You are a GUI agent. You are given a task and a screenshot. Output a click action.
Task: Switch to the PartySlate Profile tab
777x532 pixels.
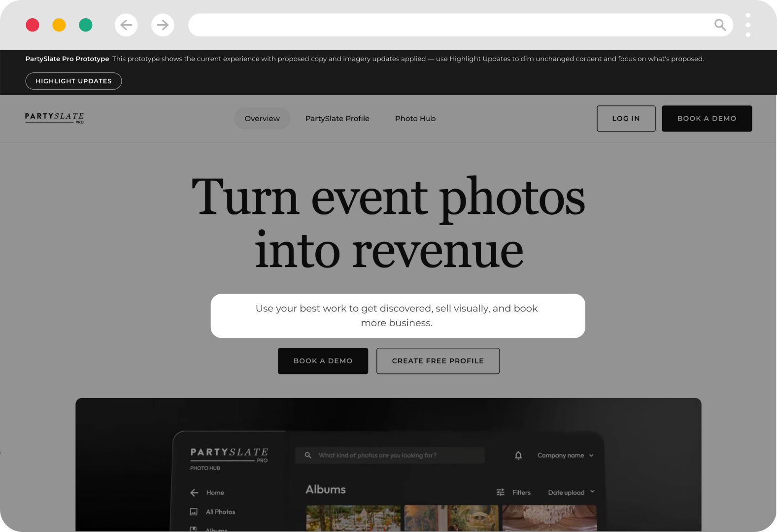338,118
